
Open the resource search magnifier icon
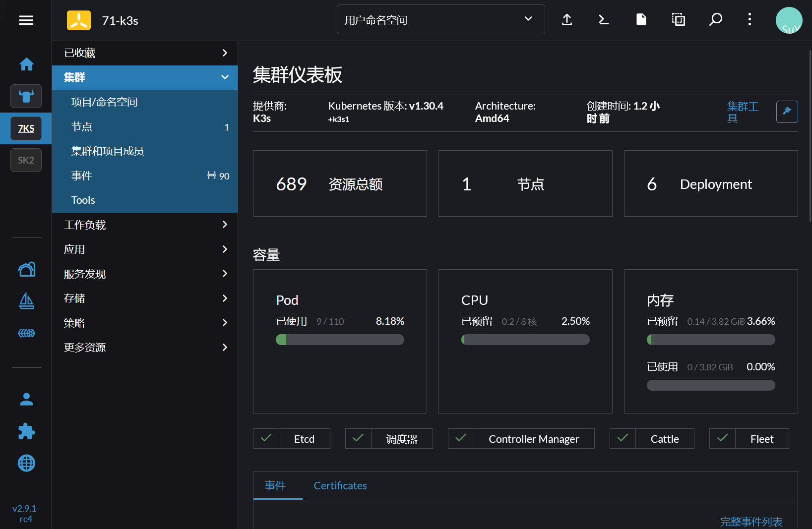tap(715, 20)
